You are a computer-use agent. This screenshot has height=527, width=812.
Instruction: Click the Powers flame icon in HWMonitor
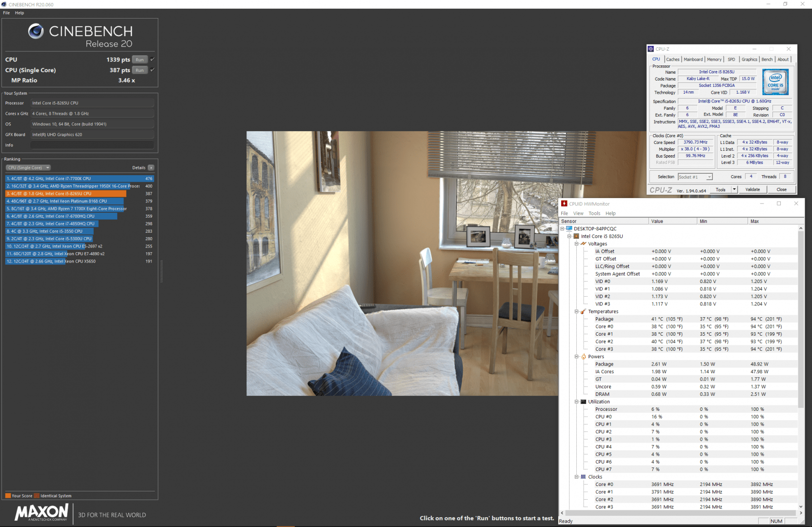click(x=583, y=356)
